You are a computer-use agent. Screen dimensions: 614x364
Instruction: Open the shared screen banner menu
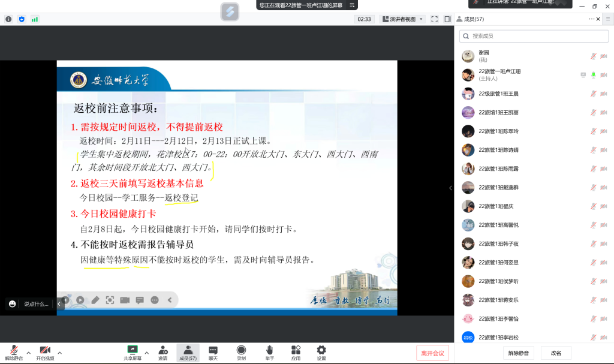[353, 5]
